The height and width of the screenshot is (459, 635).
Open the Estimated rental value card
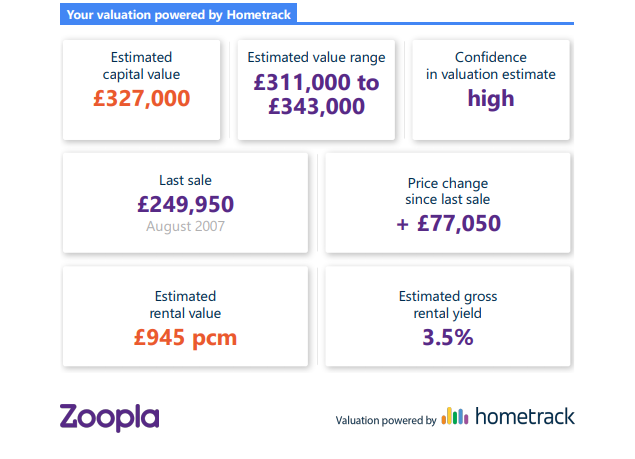point(185,316)
